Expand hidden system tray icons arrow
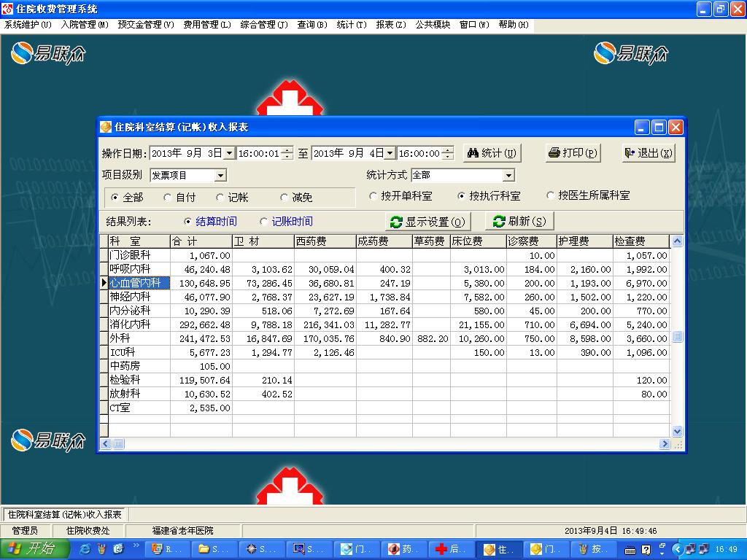This screenshot has height=560, width=747. (x=676, y=550)
